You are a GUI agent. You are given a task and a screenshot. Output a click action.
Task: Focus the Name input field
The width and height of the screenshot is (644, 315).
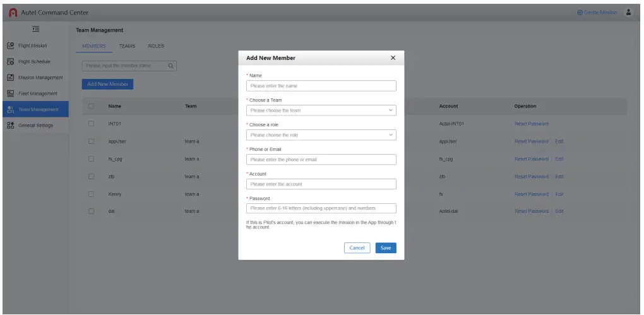point(321,86)
